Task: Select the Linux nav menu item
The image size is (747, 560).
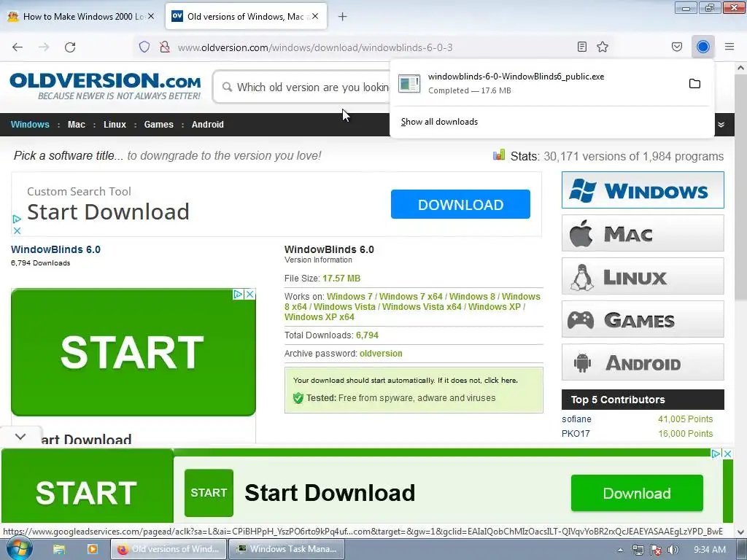Action: click(115, 125)
